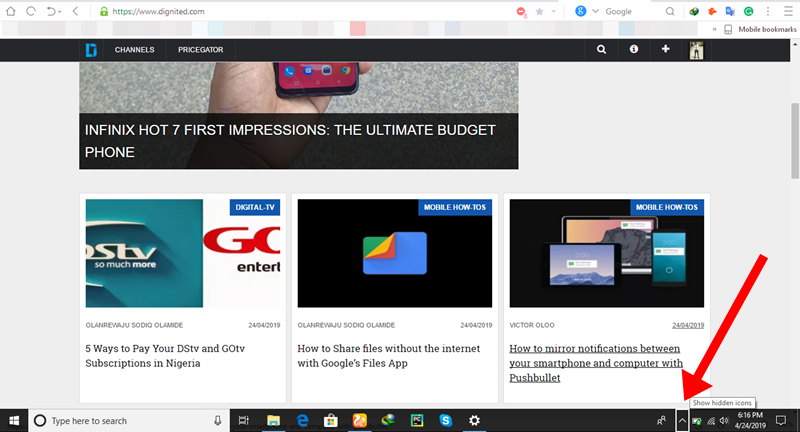The height and width of the screenshot is (432, 800).
Task: Open the Pushbullet mirror notifications article link
Action: [x=596, y=363]
